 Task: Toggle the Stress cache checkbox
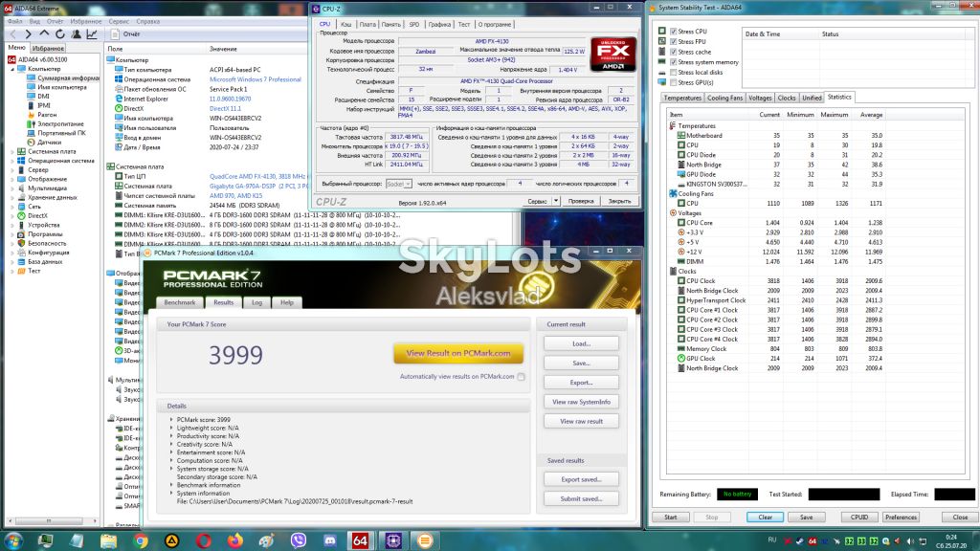[x=673, y=52]
